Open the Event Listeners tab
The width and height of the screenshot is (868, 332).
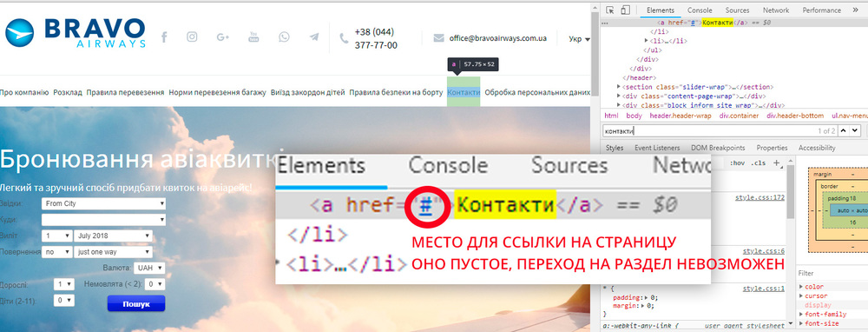click(657, 148)
